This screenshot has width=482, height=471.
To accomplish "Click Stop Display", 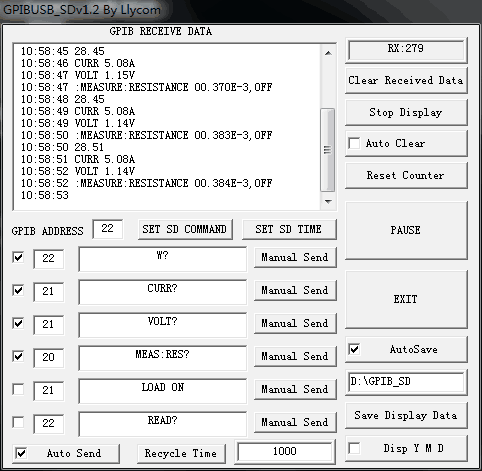I will click(x=406, y=113).
